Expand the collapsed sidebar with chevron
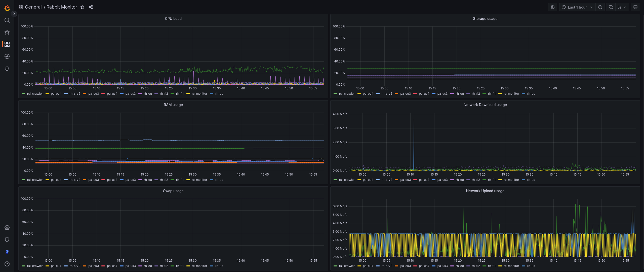The image size is (644, 272). (14, 14)
